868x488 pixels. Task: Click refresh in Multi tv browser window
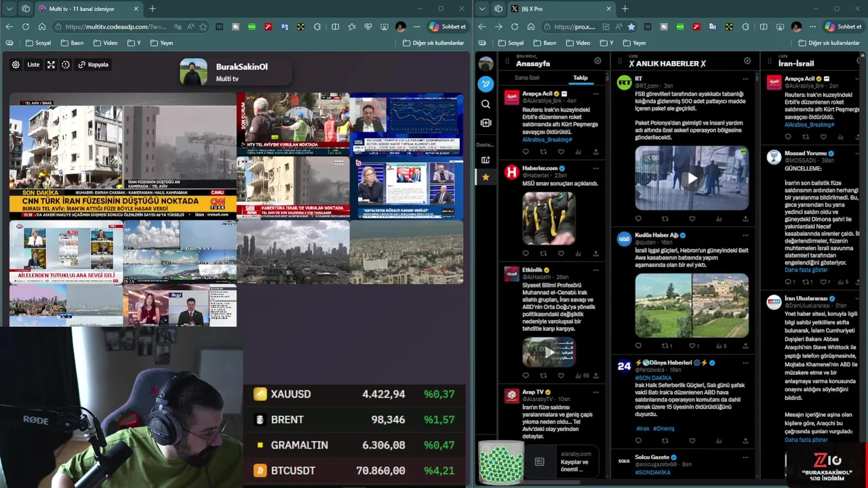[x=26, y=26]
